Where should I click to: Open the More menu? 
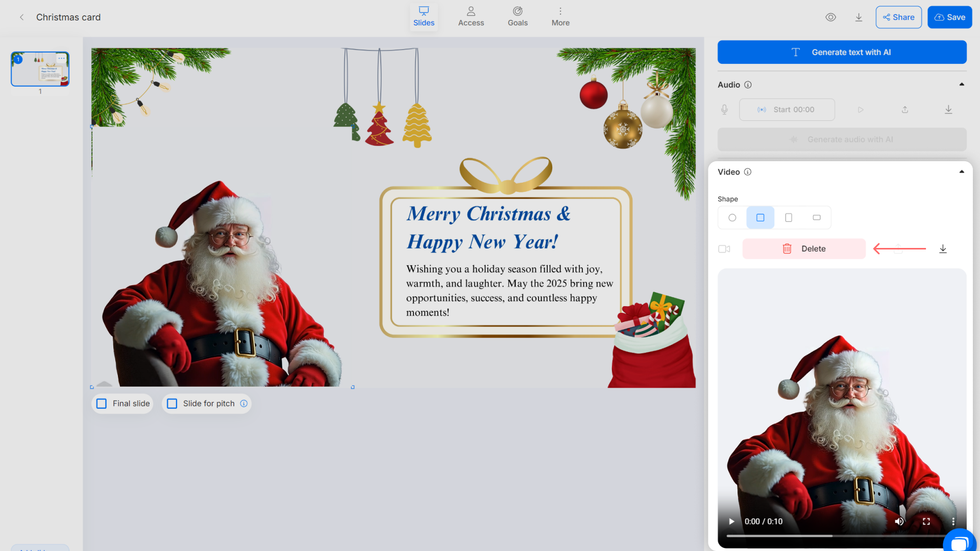coord(560,17)
